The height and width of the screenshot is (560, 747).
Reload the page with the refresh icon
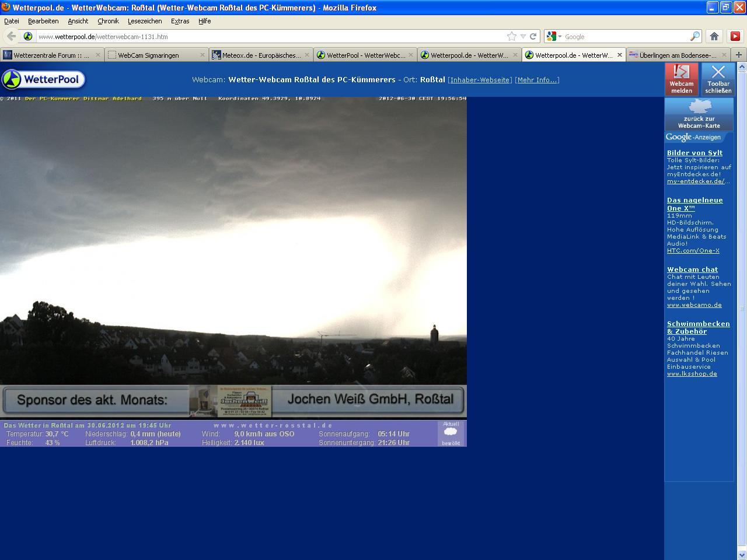pos(533,36)
